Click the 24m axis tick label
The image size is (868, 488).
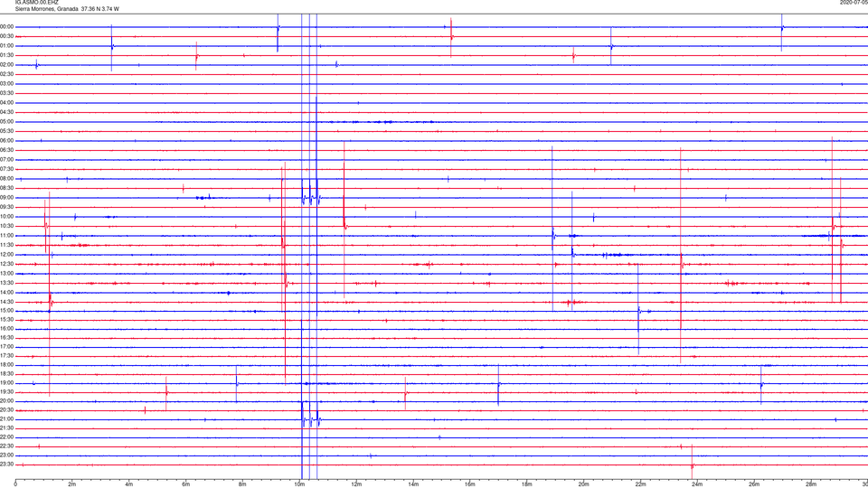697,484
